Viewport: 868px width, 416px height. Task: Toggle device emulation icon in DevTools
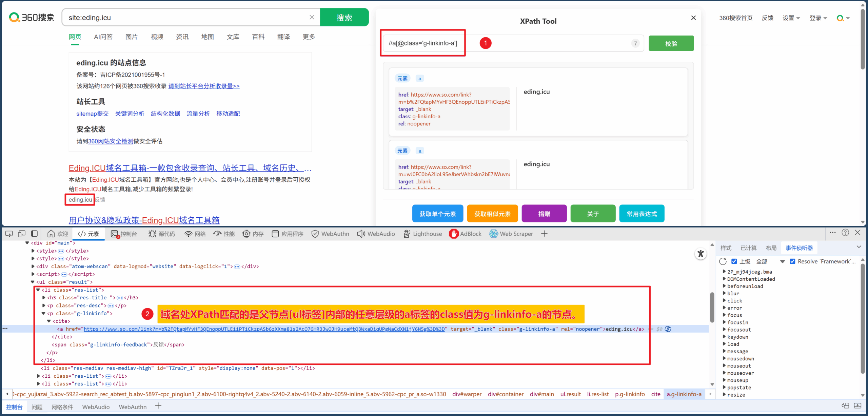tap(22, 234)
